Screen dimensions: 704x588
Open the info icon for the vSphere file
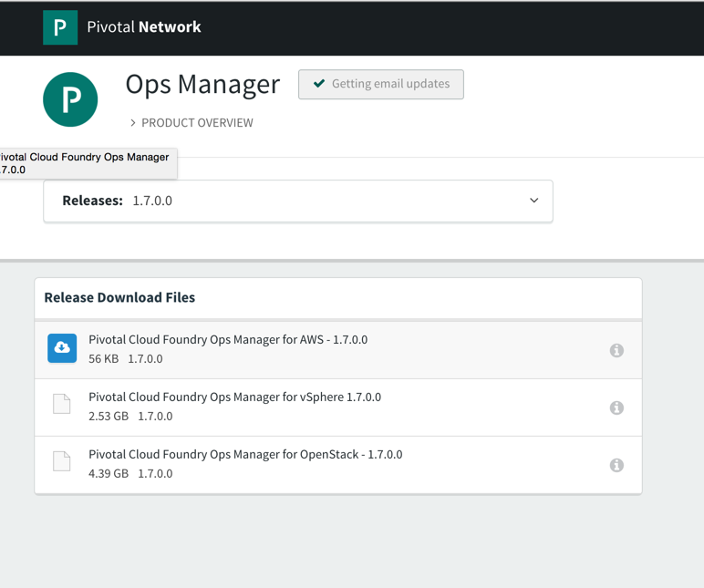pyautogui.click(x=616, y=407)
